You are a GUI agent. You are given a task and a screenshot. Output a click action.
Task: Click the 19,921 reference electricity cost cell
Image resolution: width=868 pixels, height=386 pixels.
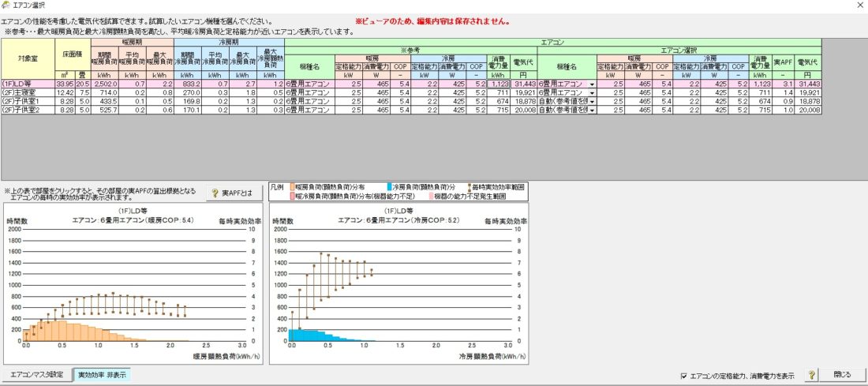523,92
